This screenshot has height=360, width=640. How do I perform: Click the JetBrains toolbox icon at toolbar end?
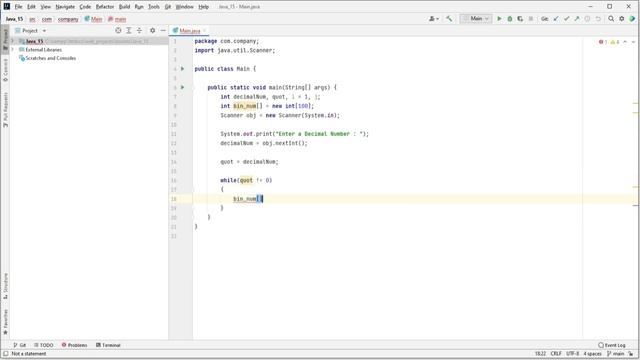coord(632,19)
